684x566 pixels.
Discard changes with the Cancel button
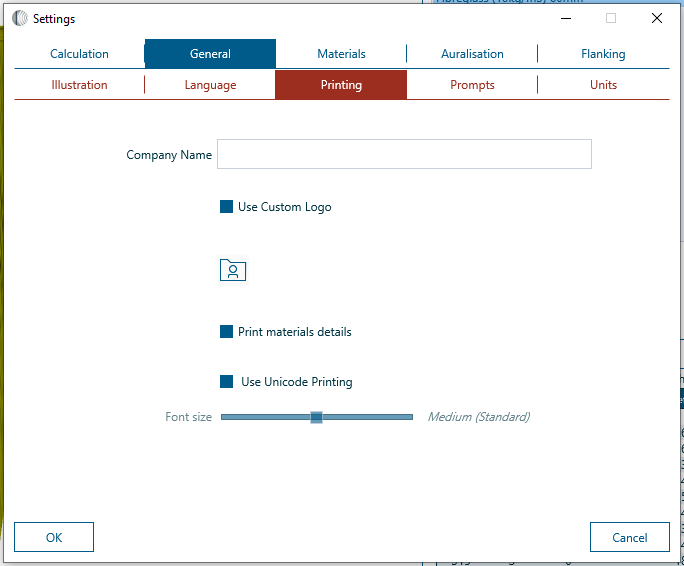(x=629, y=537)
